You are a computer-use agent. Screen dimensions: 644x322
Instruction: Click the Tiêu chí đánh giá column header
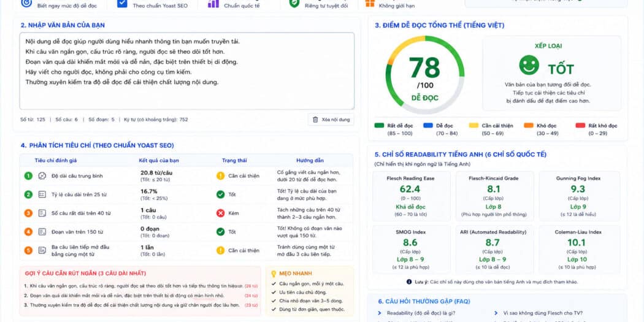(55, 160)
